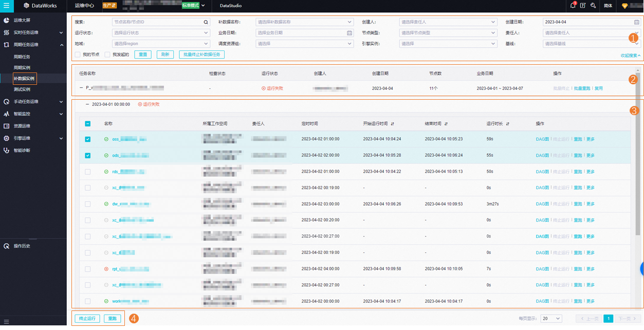The width and height of the screenshot is (644, 330).
Task: Switch language via 简体
Action: (608, 6)
